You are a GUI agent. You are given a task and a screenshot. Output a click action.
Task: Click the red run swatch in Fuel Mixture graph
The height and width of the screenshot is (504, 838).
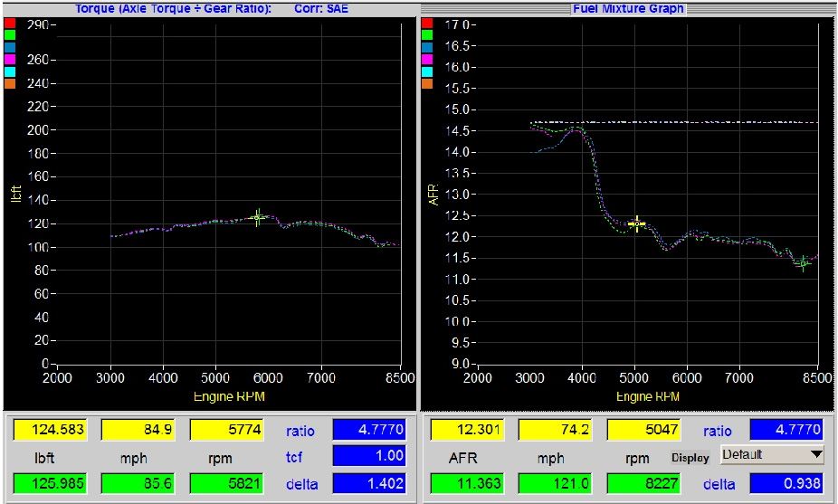point(428,23)
